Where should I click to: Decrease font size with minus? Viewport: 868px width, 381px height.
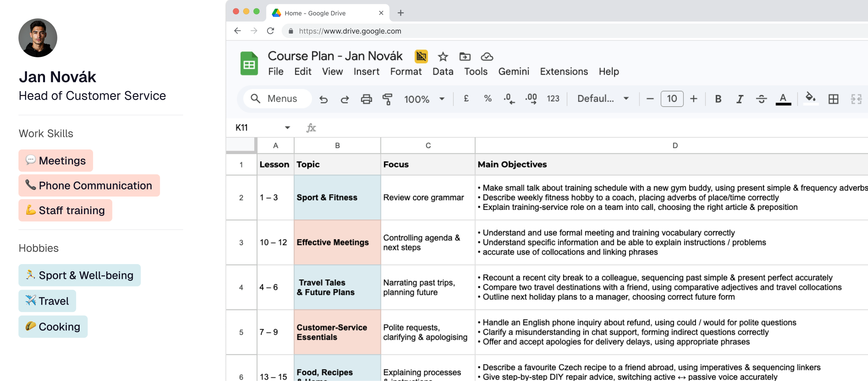[x=650, y=99]
